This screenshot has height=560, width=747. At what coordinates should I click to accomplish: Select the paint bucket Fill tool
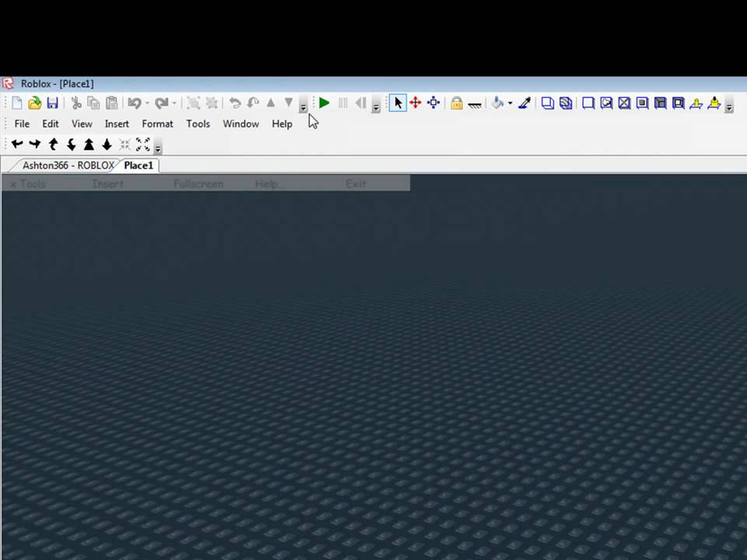pos(498,103)
